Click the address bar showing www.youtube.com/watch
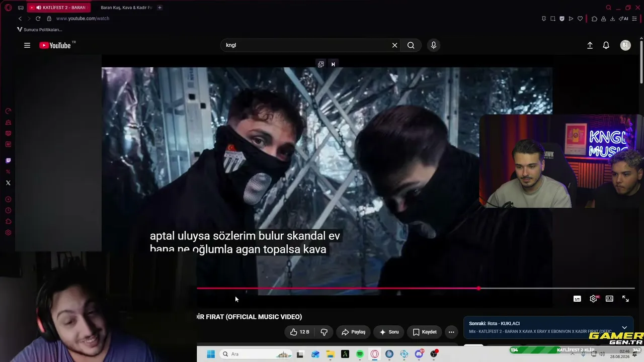The image size is (644, 362). pos(83,19)
